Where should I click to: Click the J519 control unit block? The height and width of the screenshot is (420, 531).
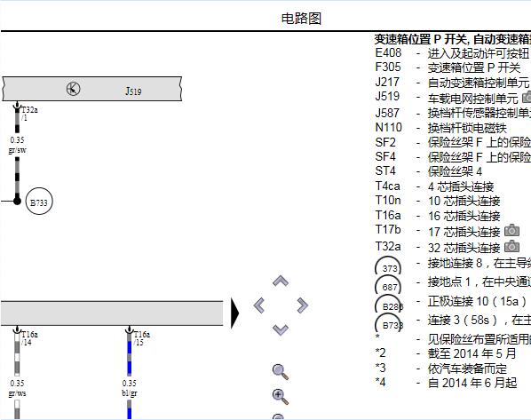92,89
